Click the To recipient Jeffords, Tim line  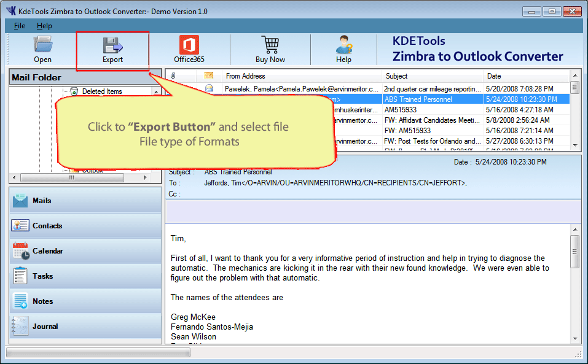pos(335,183)
